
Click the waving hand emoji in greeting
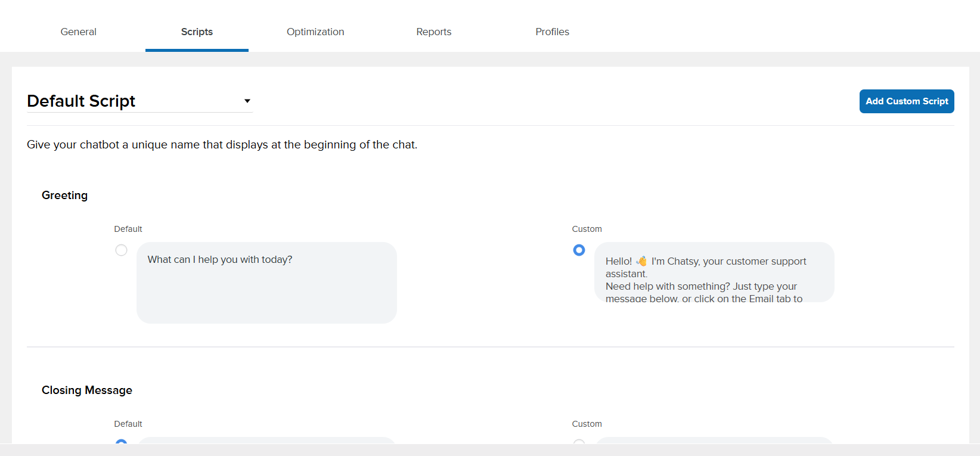pos(641,261)
